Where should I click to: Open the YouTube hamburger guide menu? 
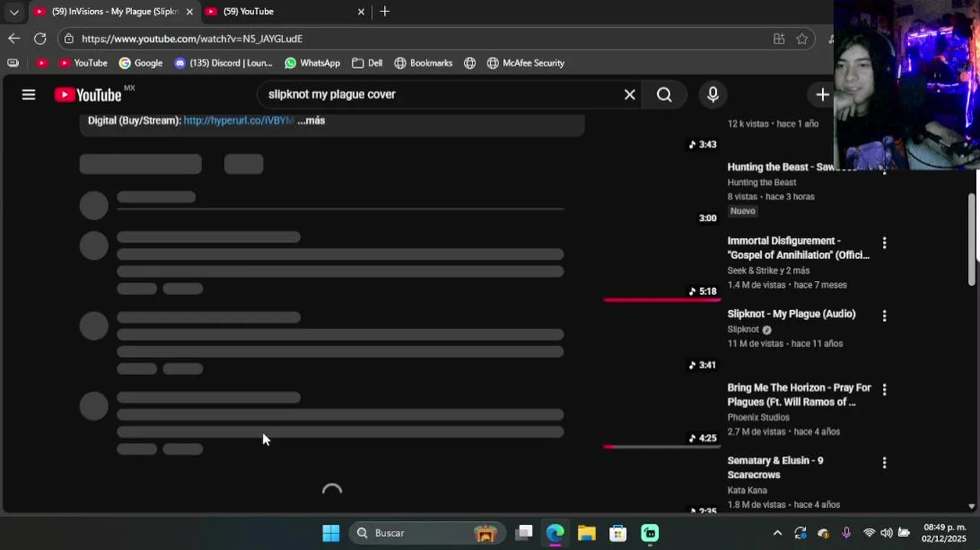click(28, 95)
